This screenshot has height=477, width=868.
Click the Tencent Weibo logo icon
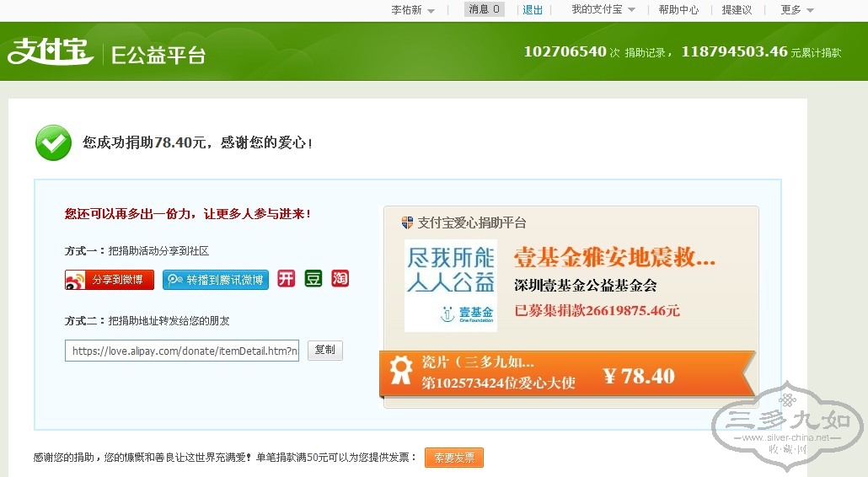click(x=175, y=280)
